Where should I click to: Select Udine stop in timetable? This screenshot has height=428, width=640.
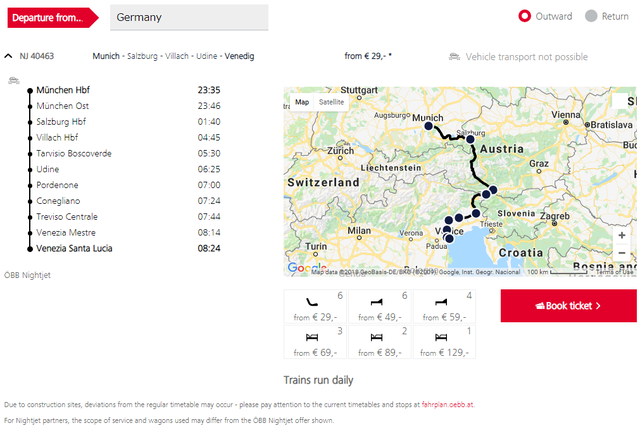click(47, 169)
